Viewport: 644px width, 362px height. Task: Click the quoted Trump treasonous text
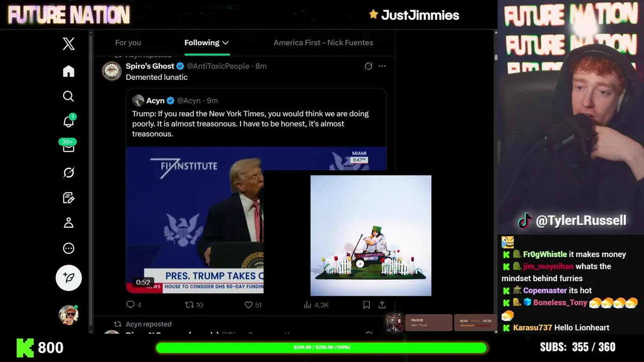point(251,124)
